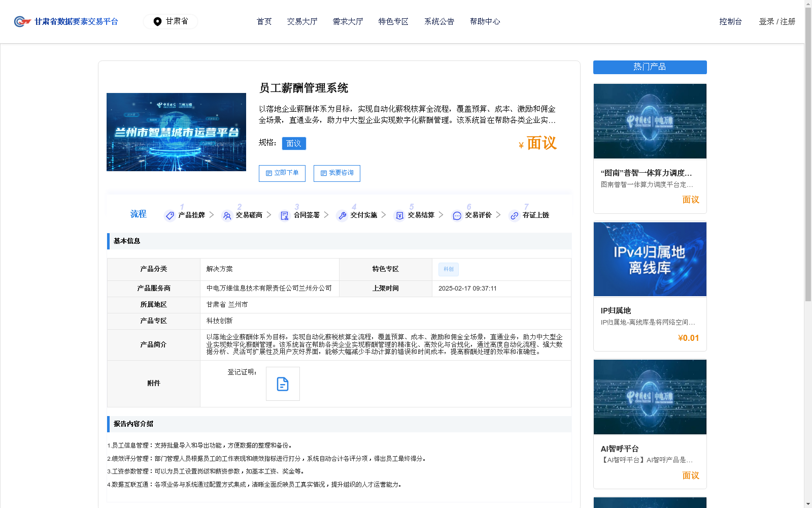
Task: Click the 员工薪酬管理系统 product title
Action: [x=303, y=88]
